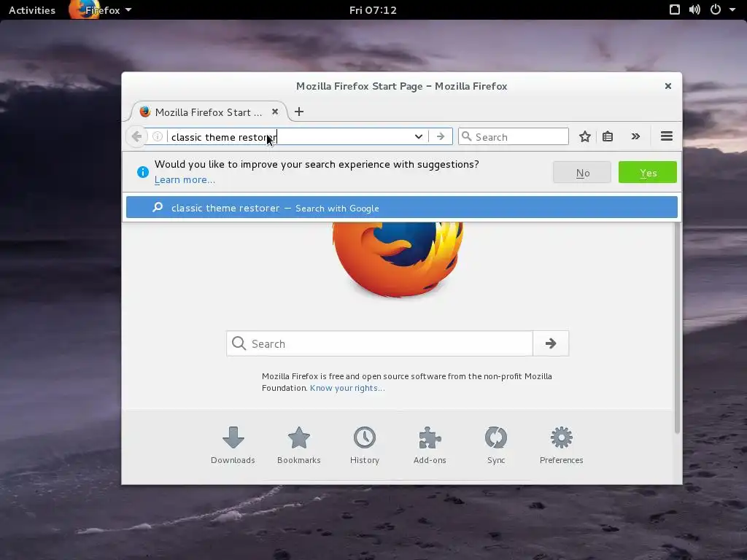Open Bookmarks from start page
The width and height of the screenshot is (747, 560).
coord(298,446)
